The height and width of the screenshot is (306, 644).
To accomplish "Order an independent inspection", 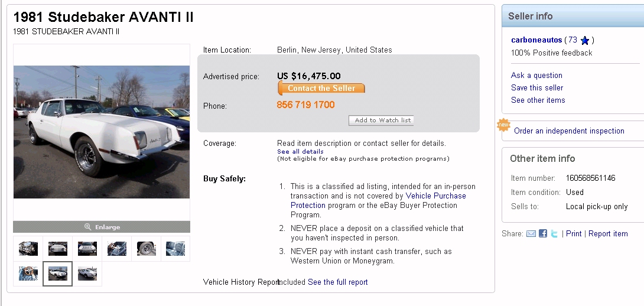I will click(x=569, y=131).
